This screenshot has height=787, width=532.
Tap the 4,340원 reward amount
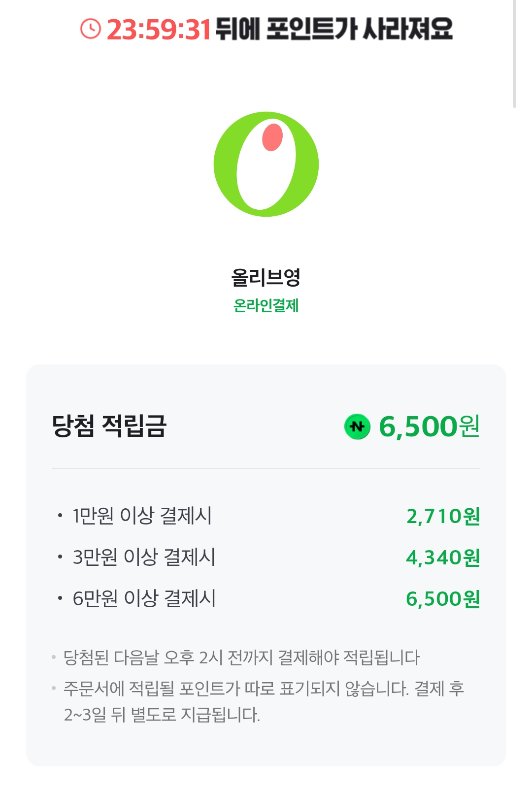coord(443,557)
